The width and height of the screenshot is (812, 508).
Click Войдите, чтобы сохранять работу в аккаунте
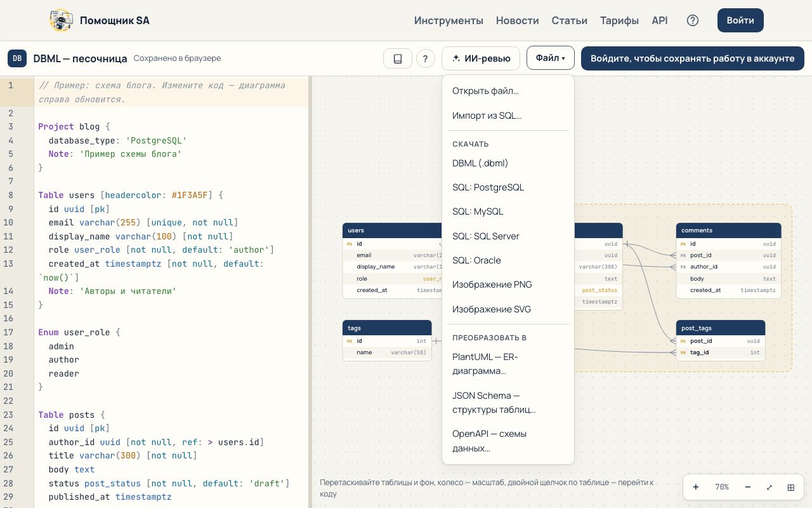[x=693, y=58]
